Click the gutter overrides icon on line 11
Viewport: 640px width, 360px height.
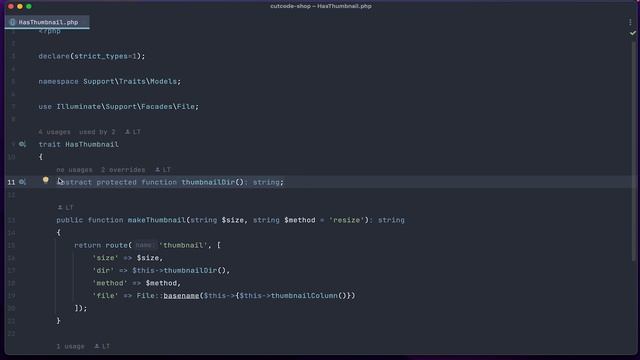pos(22,182)
